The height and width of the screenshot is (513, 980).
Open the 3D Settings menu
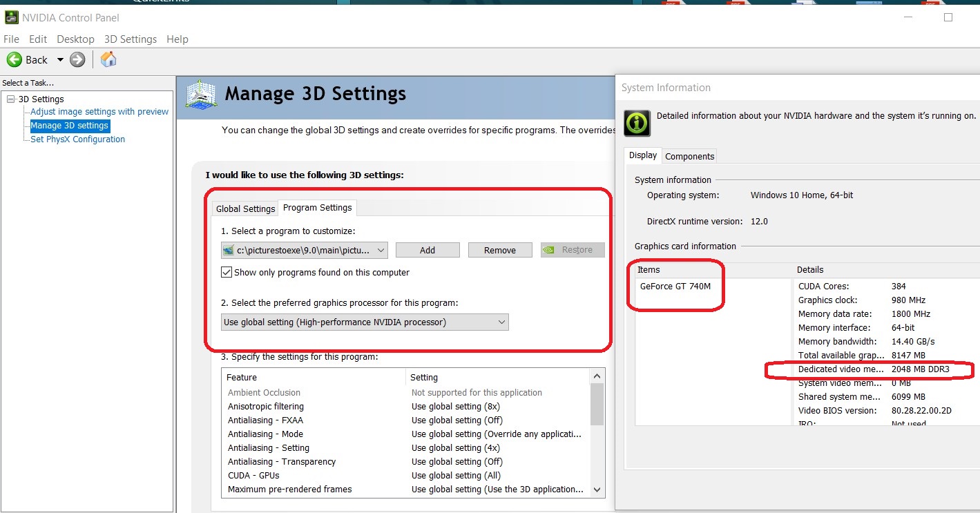130,39
